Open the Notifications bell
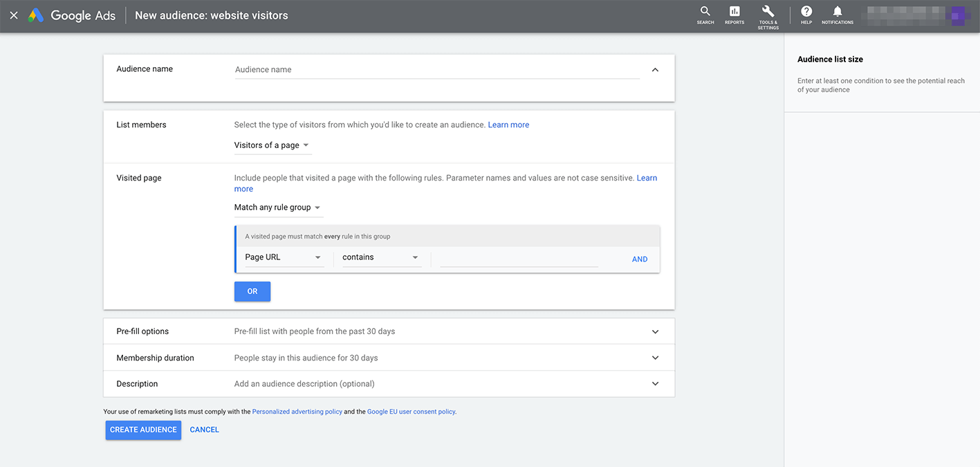The width and height of the screenshot is (980, 467). [x=838, y=15]
